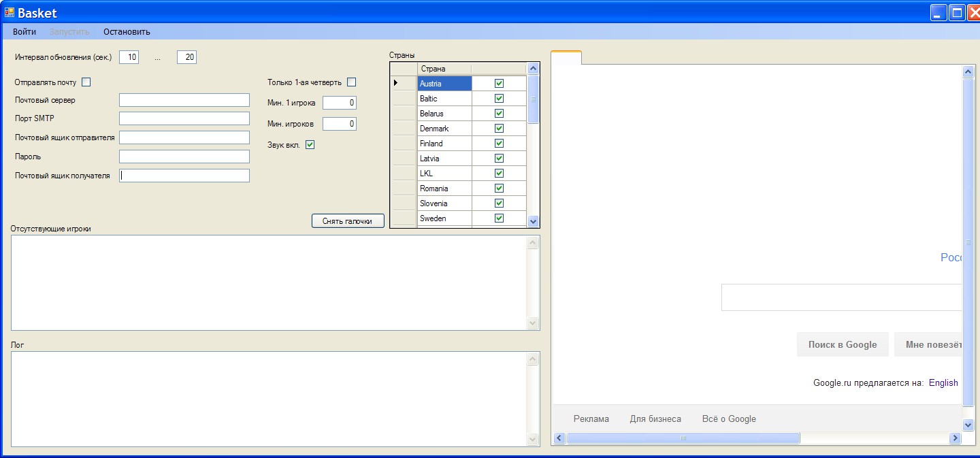Select the Finland country cell

444,144
